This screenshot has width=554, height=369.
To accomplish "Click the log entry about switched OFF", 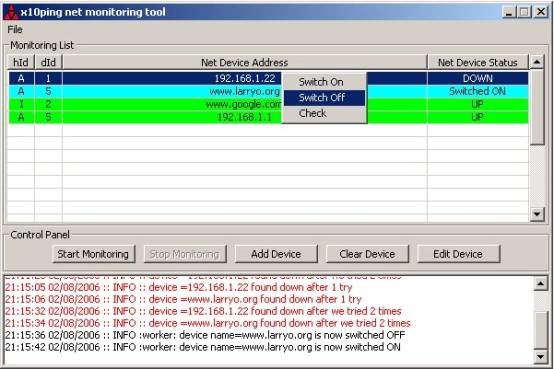I will click(x=205, y=335).
